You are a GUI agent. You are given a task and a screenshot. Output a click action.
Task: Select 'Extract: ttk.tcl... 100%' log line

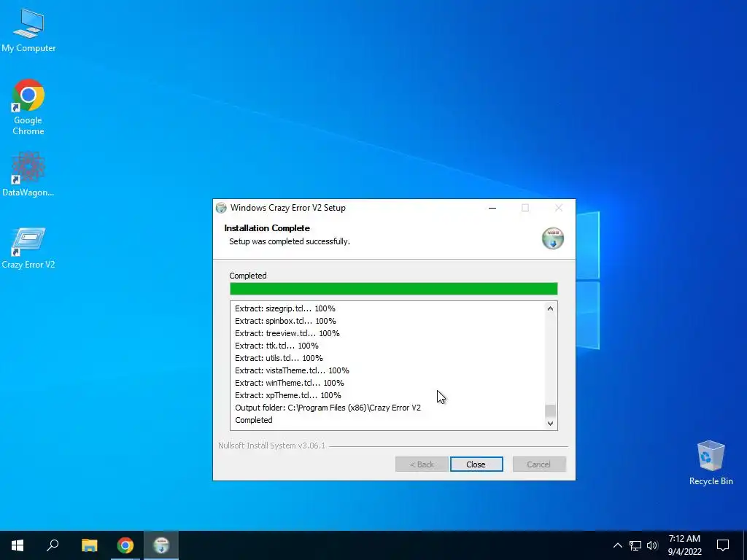[276, 346]
